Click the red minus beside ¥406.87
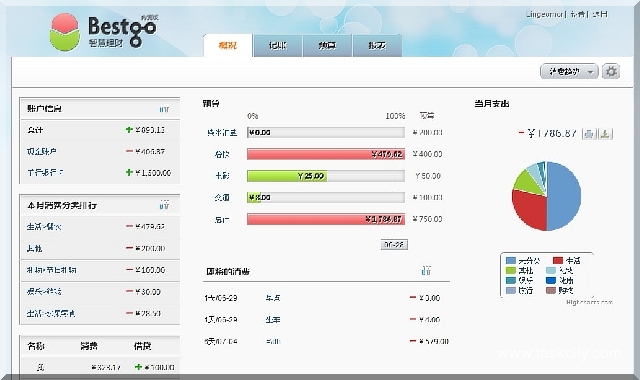The height and width of the screenshot is (380, 640). click(129, 151)
